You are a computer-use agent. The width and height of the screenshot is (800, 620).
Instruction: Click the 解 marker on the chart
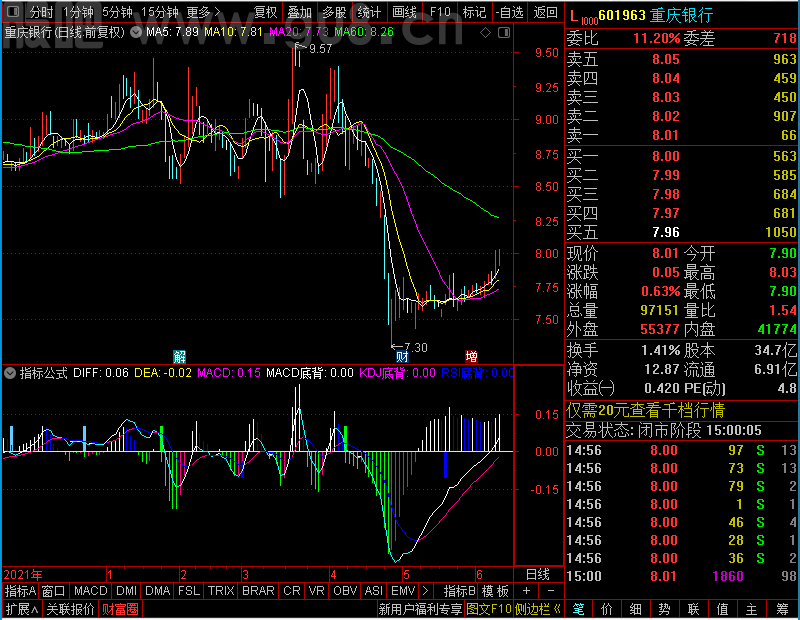[180, 356]
